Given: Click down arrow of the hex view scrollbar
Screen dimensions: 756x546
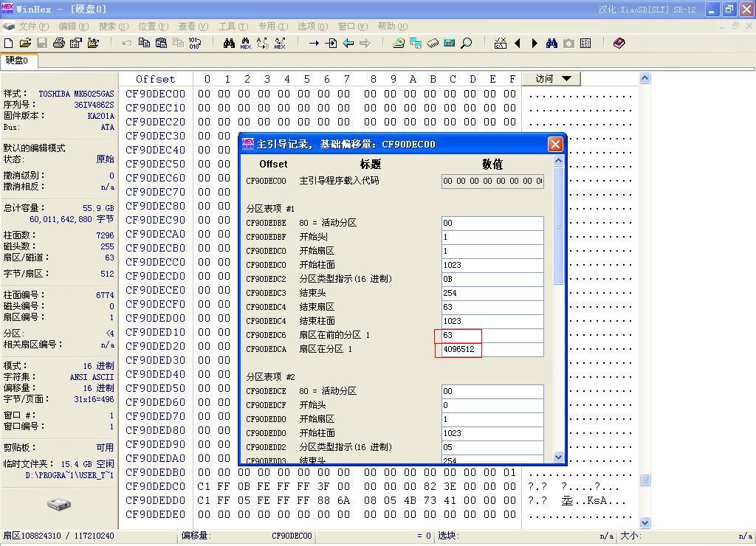Looking at the screenshot, I should click(x=645, y=522).
